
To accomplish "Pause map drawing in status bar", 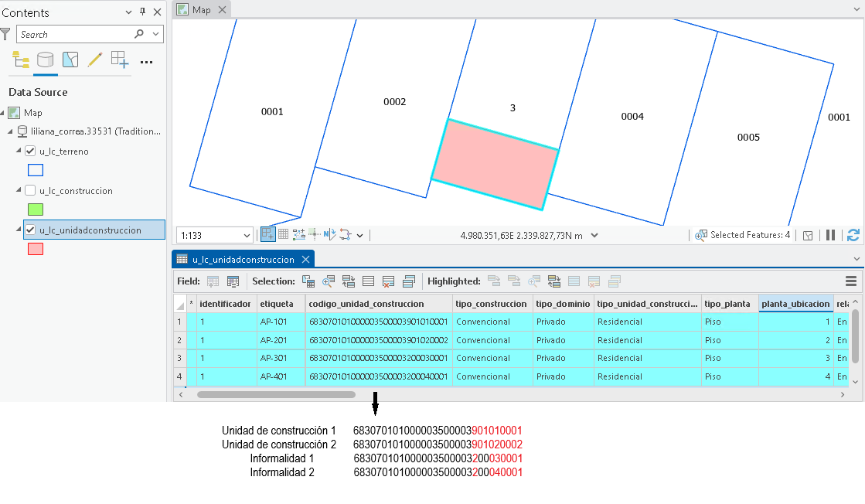I will click(830, 236).
